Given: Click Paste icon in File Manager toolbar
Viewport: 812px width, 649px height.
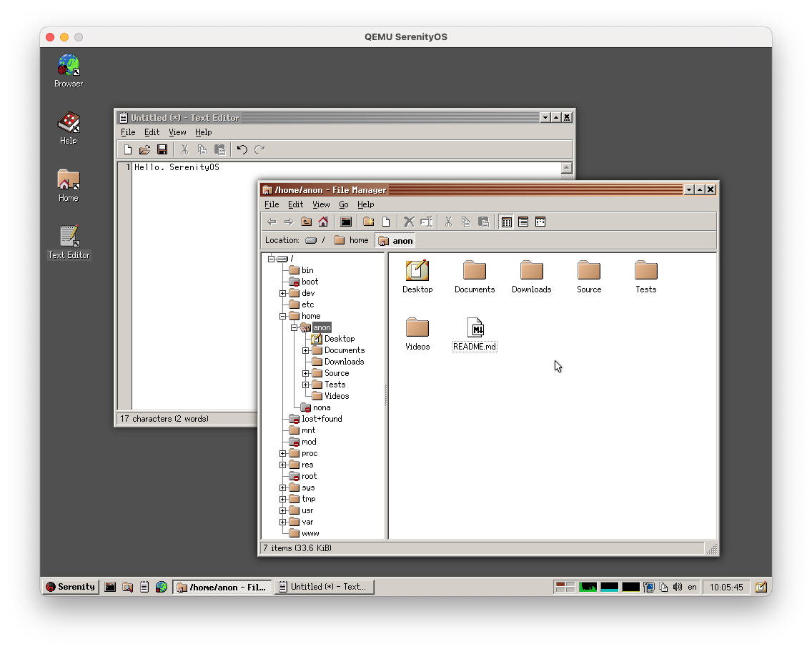Looking at the screenshot, I should point(483,222).
